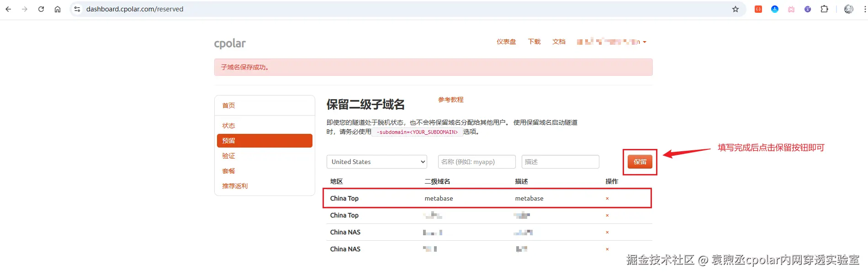The width and height of the screenshot is (868, 275).
Task: Select 验证 in the sidebar
Action: [228, 156]
